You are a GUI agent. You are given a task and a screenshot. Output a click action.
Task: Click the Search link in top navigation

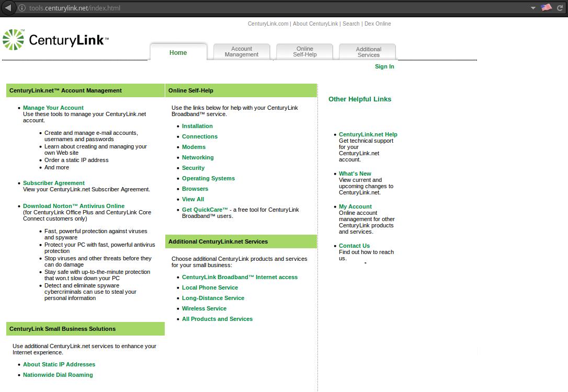(351, 24)
